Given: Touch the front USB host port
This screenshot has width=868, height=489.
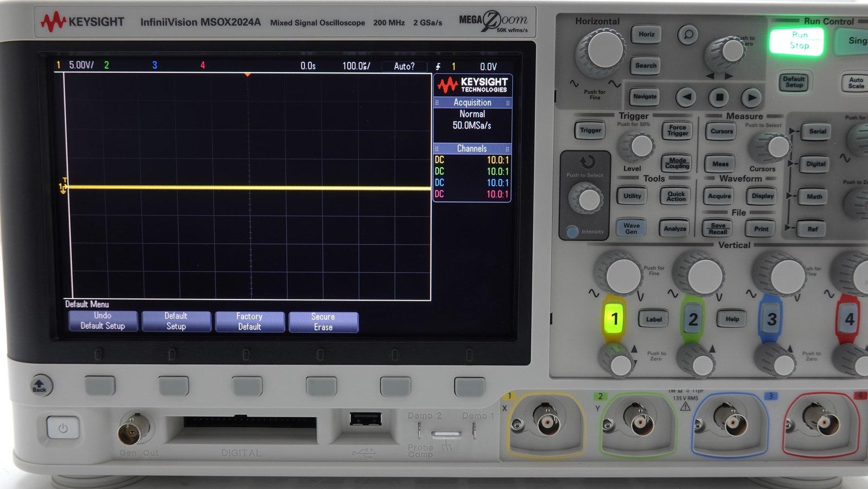Looking at the screenshot, I should 365,418.
